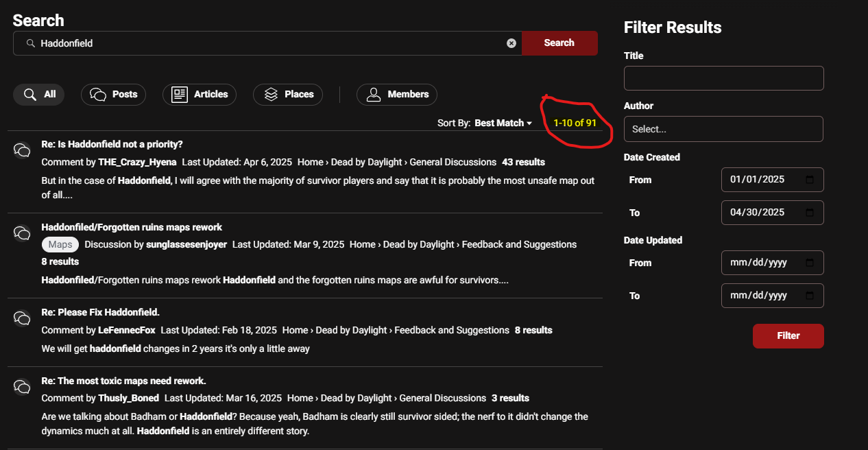Image resolution: width=868 pixels, height=450 pixels.
Task: Open calendar picker for Date Created To
Action: point(810,213)
